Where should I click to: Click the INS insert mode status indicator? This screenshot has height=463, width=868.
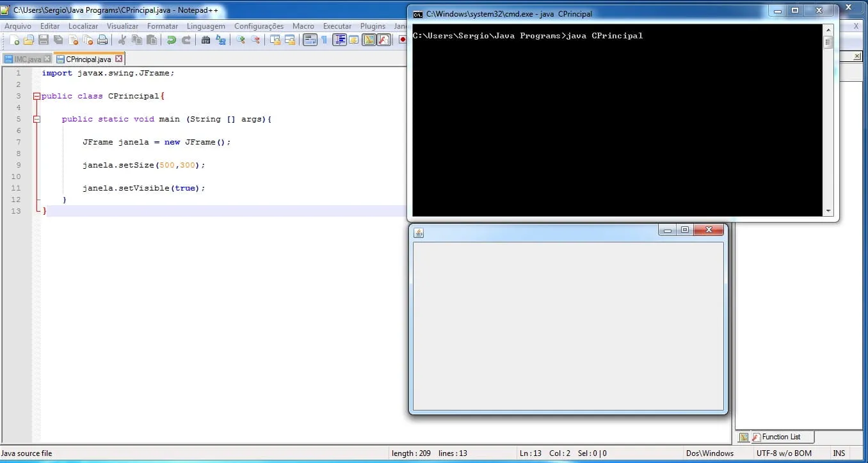(839, 453)
